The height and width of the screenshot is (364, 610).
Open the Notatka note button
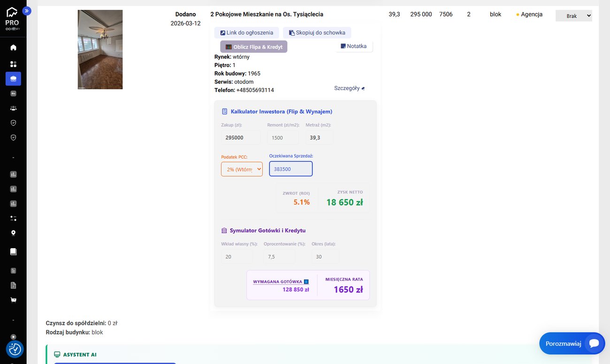click(x=354, y=46)
